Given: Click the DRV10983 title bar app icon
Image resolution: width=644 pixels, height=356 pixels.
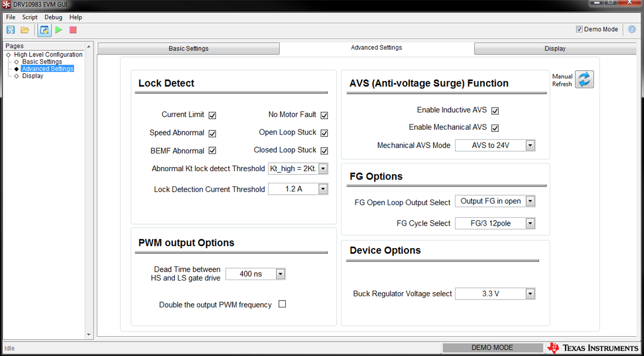Looking at the screenshot, I should click(x=7, y=4).
